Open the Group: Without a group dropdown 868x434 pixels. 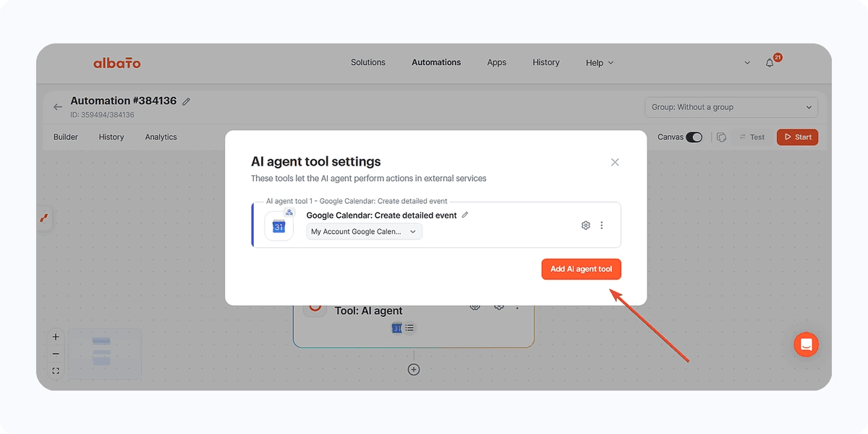pyautogui.click(x=731, y=107)
